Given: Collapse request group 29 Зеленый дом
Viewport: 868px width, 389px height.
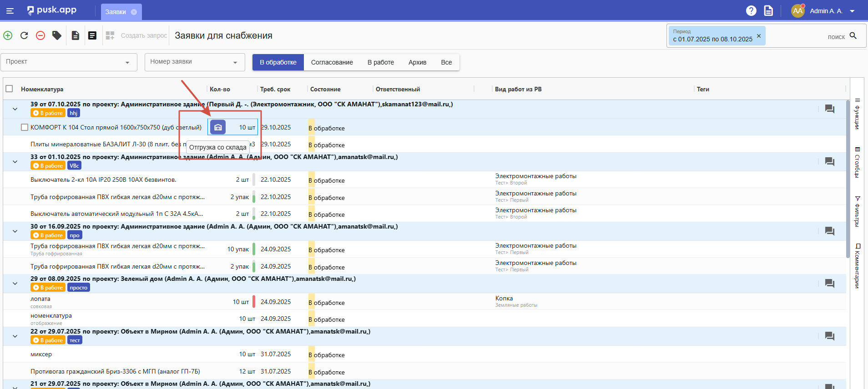Looking at the screenshot, I should coord(15,284).
